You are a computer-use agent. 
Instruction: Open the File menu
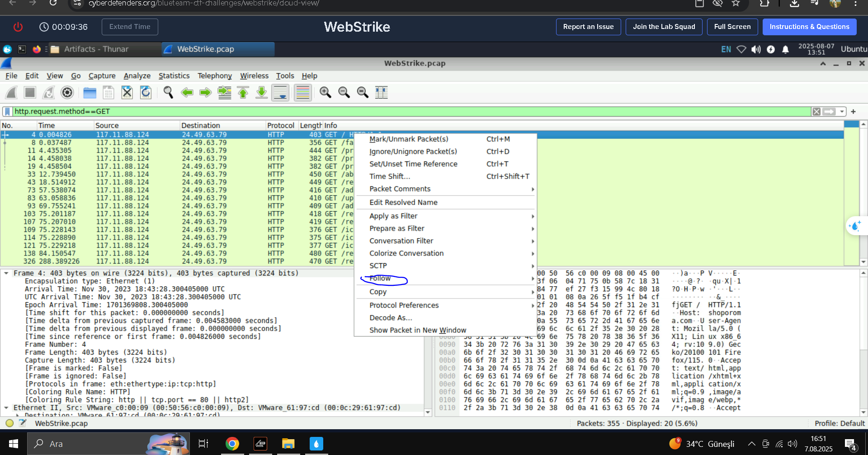pos(11,76)
